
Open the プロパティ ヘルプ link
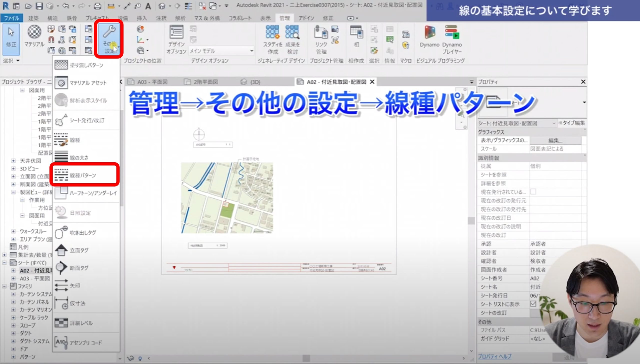[495, 356]
